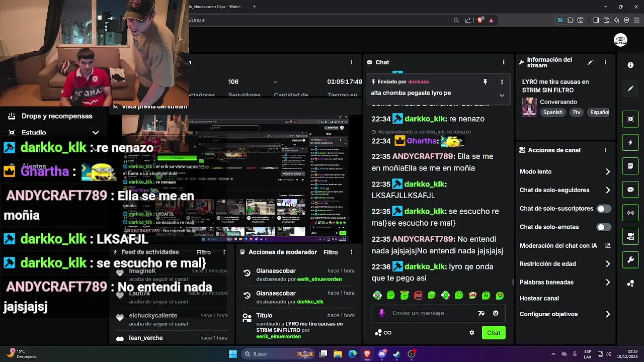Send message with green Chat button

click(x=494, y=333)
